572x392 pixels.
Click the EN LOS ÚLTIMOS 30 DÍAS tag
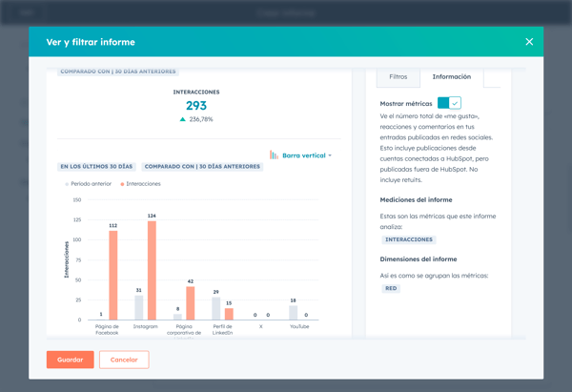[x=97, y=167]
